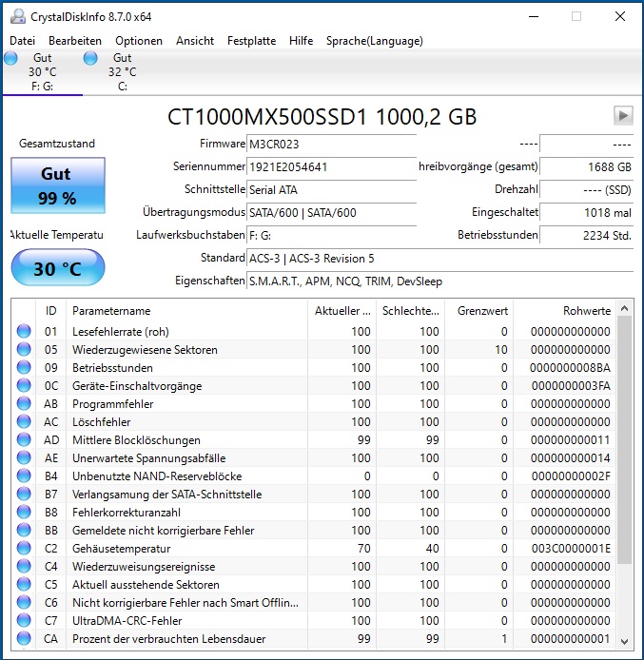Click status orb of Lesefehlerrate (roh) row

(x=24, y=331)
